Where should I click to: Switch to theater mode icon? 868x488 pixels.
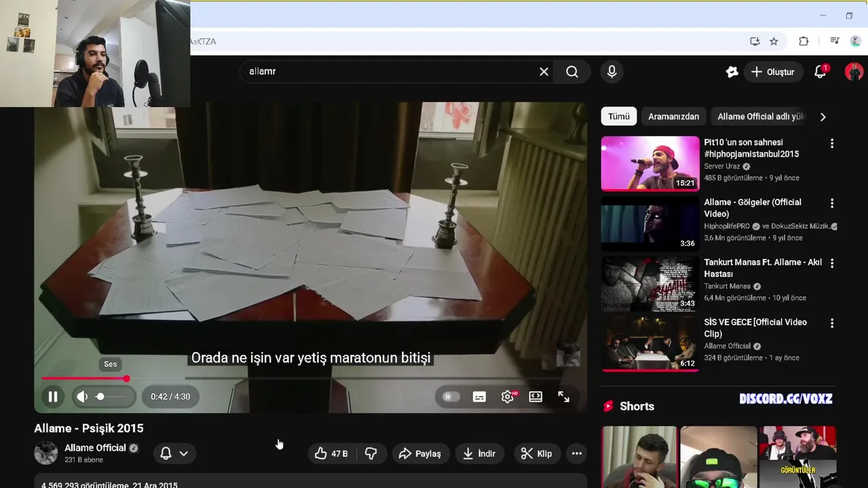[536, 396]
